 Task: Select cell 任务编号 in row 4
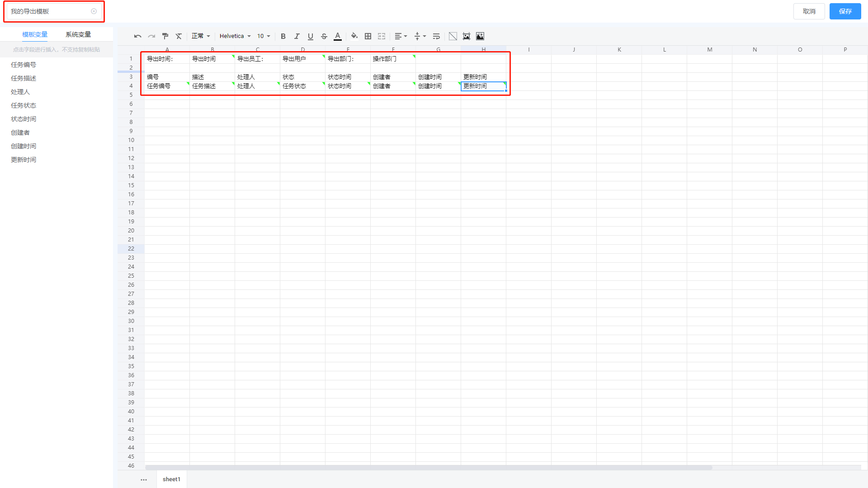point(167,86)
